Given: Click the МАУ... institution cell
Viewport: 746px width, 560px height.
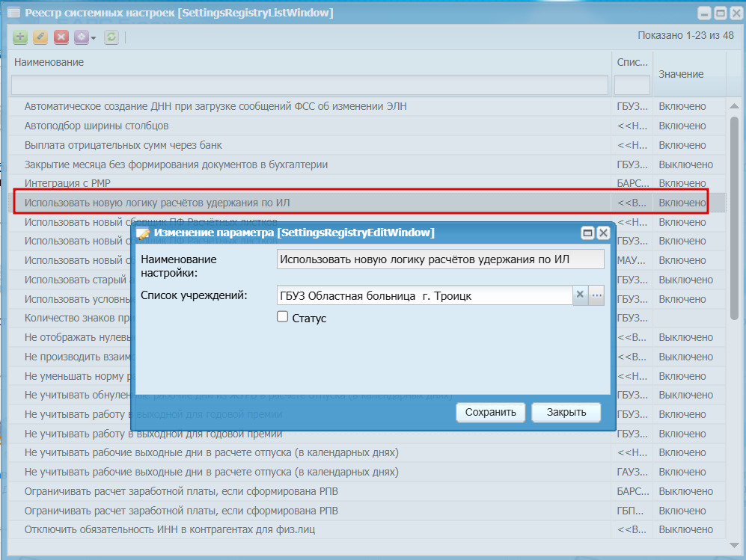Looking at the screenshot, I should 632,260.
